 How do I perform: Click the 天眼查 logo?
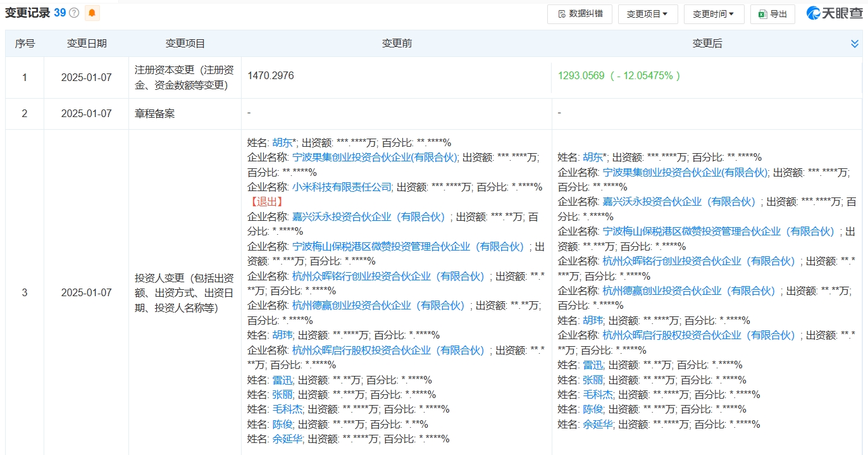point(833,13)
